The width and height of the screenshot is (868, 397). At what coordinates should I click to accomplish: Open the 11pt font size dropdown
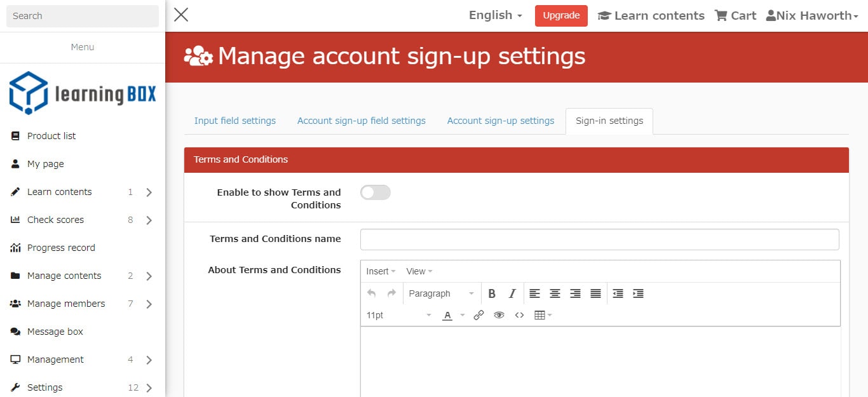pyautogui.click(x=398, y=315)
